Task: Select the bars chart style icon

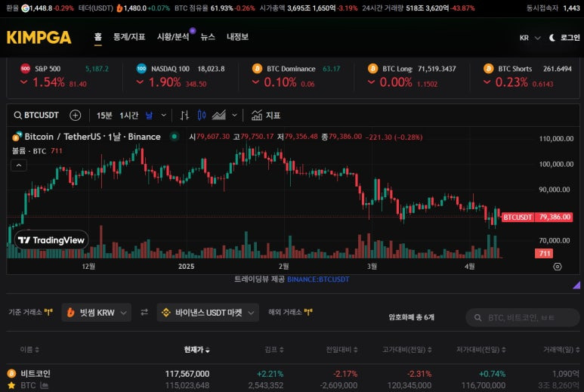Action: 185,116
